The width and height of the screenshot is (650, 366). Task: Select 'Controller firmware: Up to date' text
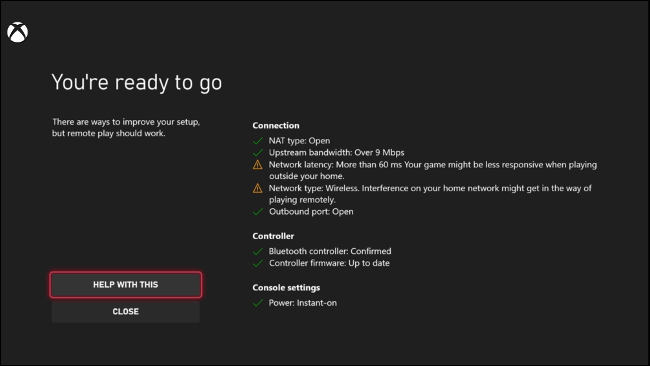(329, 263)
